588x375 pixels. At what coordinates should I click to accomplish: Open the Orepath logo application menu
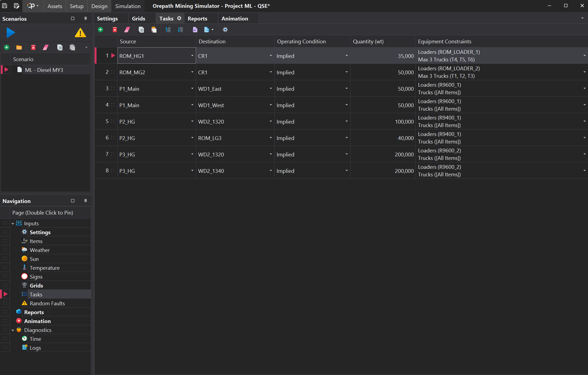(x=33, y=6)
